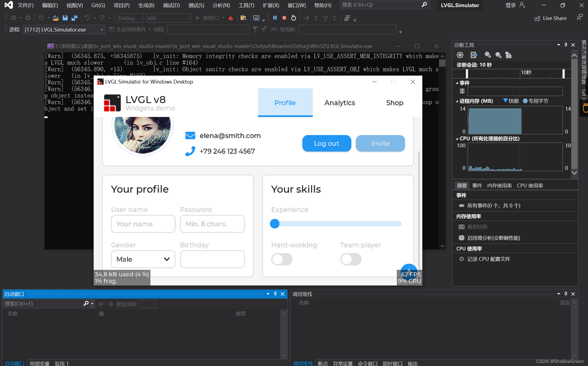The image size is (588, 366).
Task: Select the step into debug icon
Action: tap(316, 18)
